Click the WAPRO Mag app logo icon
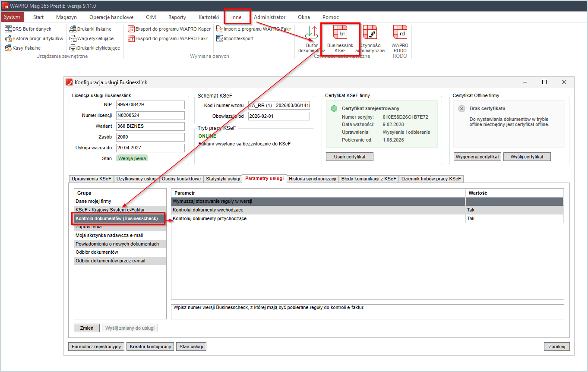This screenshot has height=372, width=588. (x=6, y=6)
